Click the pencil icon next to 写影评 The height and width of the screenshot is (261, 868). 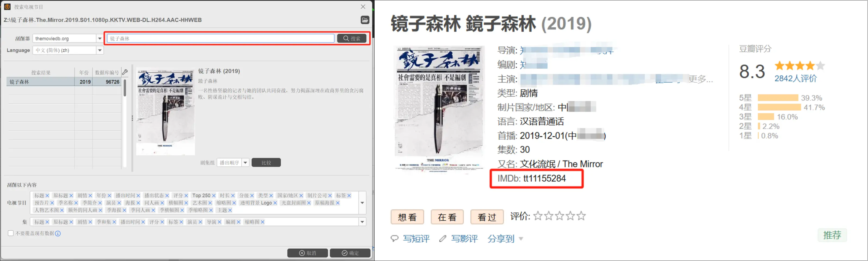pyautogui.click(x=443, y=239)
